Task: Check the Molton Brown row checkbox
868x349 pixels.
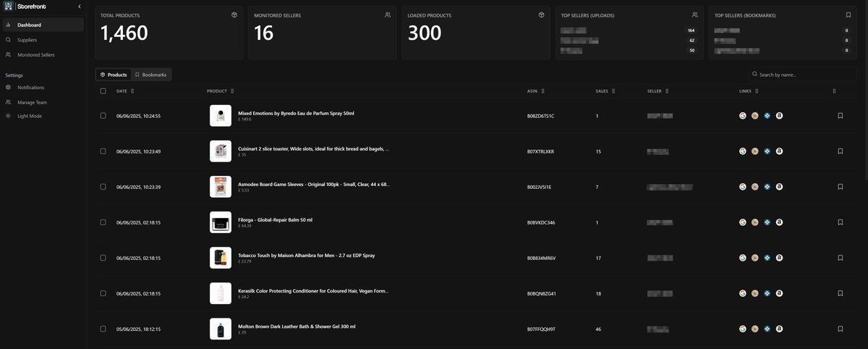Action: coord(103,329)
